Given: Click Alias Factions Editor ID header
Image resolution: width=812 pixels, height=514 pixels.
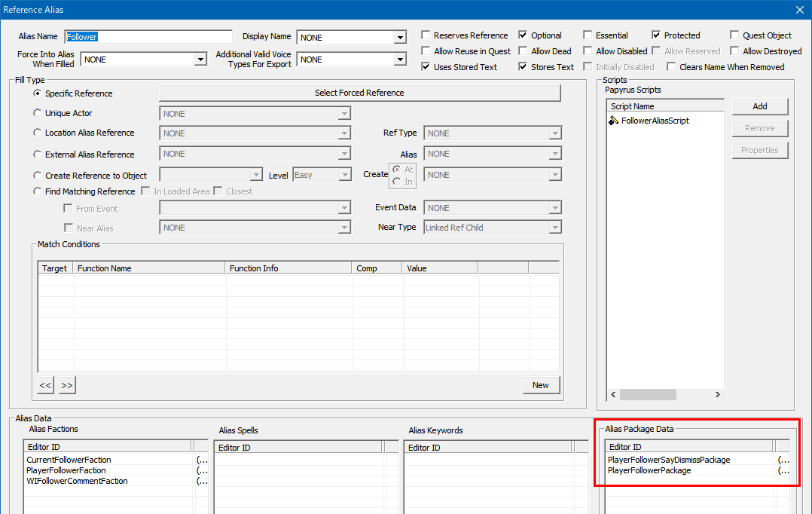Looking at the screenshot, I should pyautogui.click(x=108, y=447).
